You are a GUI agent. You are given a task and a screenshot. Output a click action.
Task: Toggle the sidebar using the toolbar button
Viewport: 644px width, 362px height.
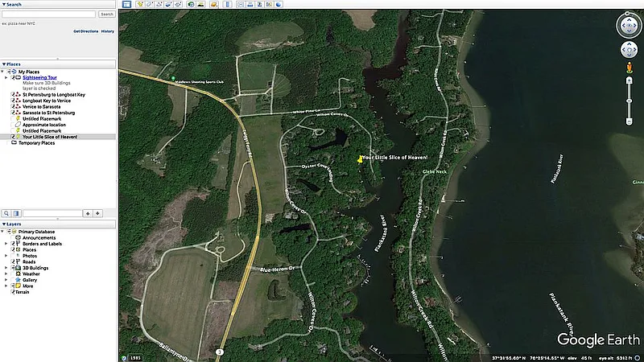[126, 4]
